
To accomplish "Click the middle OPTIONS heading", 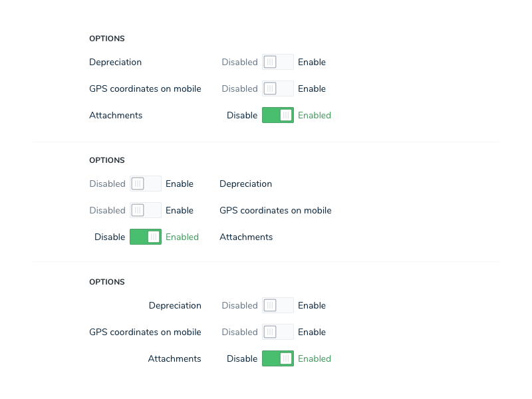I will tap(106, 160).
